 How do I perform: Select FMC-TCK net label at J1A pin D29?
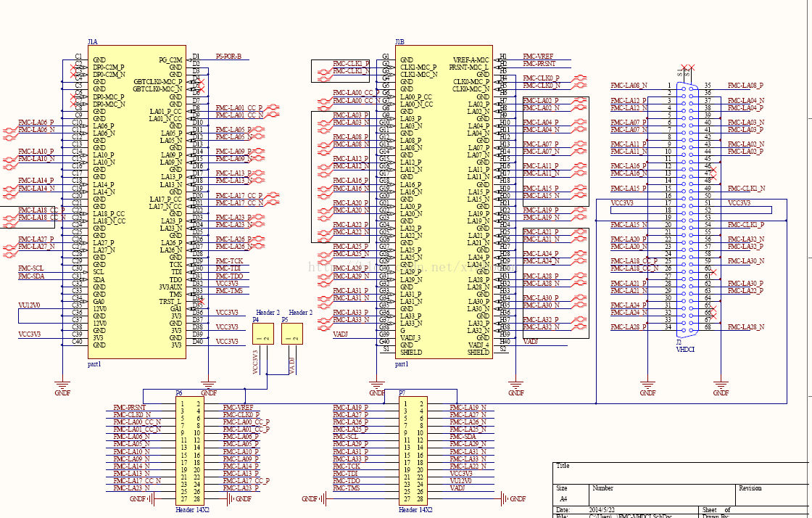coord(229,262)
